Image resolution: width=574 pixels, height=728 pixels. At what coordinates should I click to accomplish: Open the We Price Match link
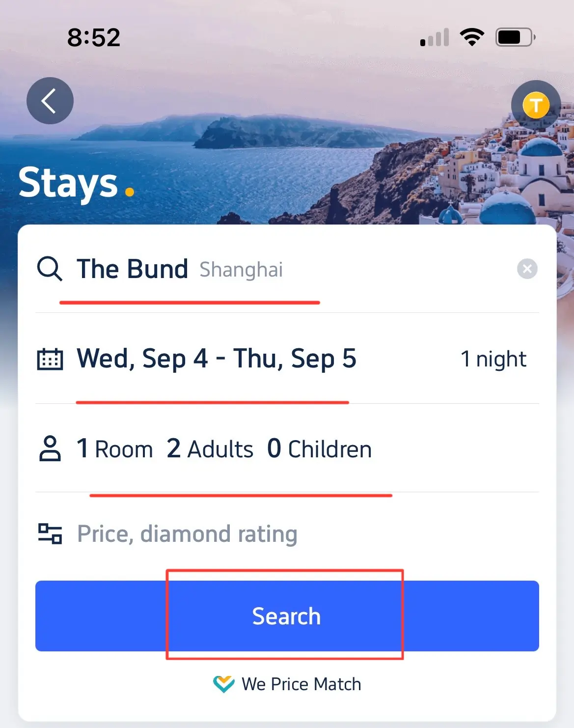[301, 684]
